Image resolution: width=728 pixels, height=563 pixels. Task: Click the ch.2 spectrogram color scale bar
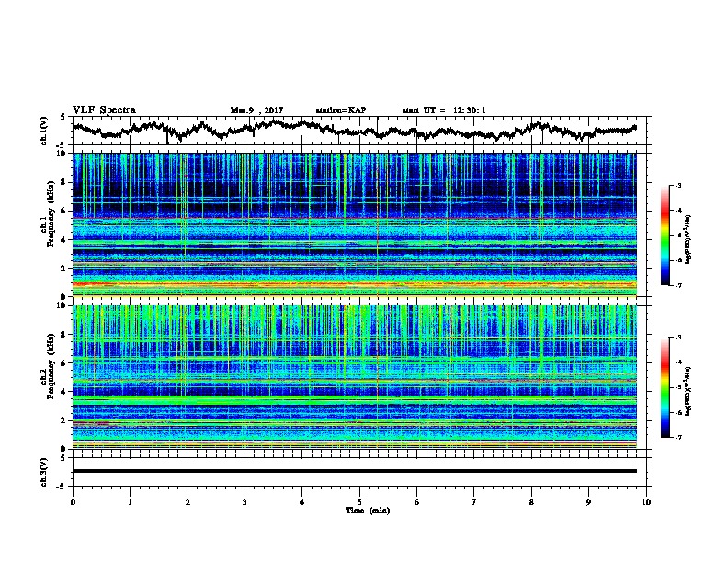(x=665, y=387)
